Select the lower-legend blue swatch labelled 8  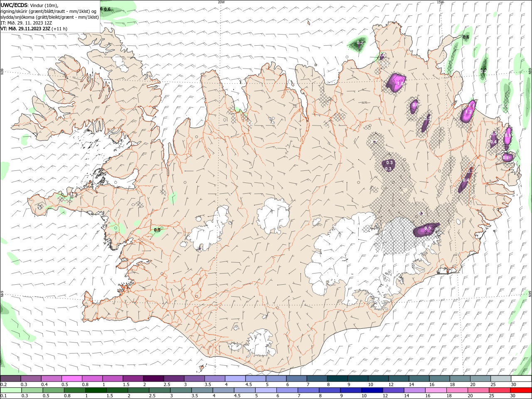329,390
